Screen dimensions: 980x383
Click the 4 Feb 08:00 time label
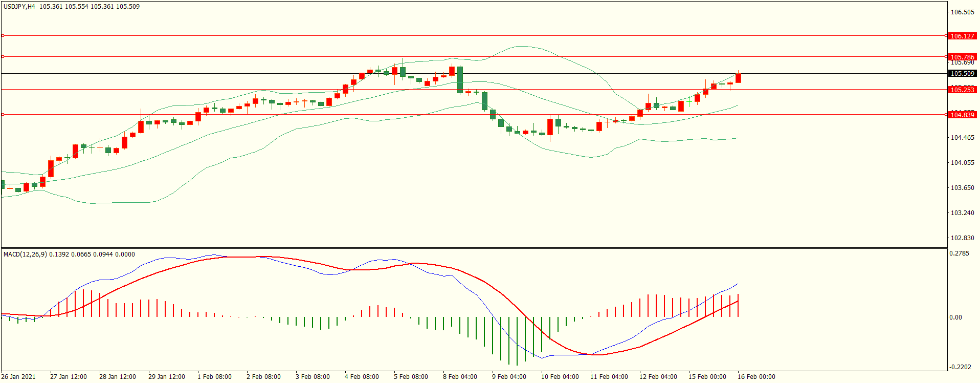[x=362, y=376]
